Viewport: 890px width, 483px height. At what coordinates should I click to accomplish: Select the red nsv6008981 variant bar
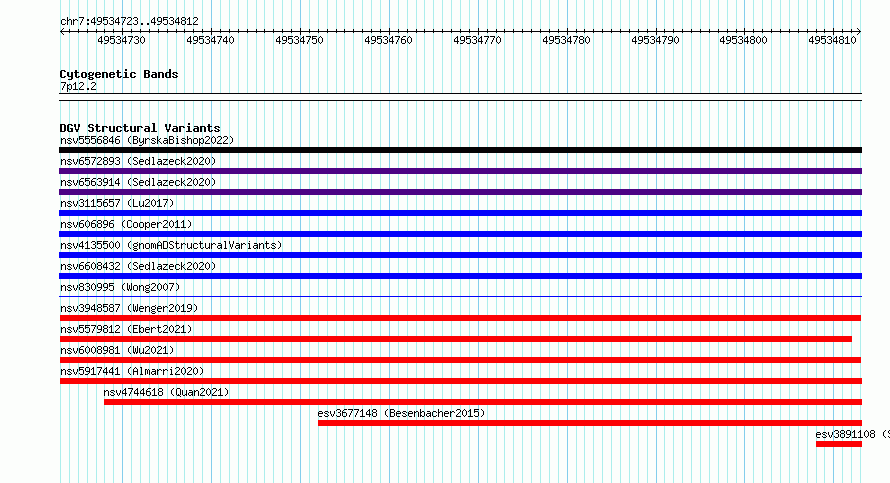click(460, 360)
